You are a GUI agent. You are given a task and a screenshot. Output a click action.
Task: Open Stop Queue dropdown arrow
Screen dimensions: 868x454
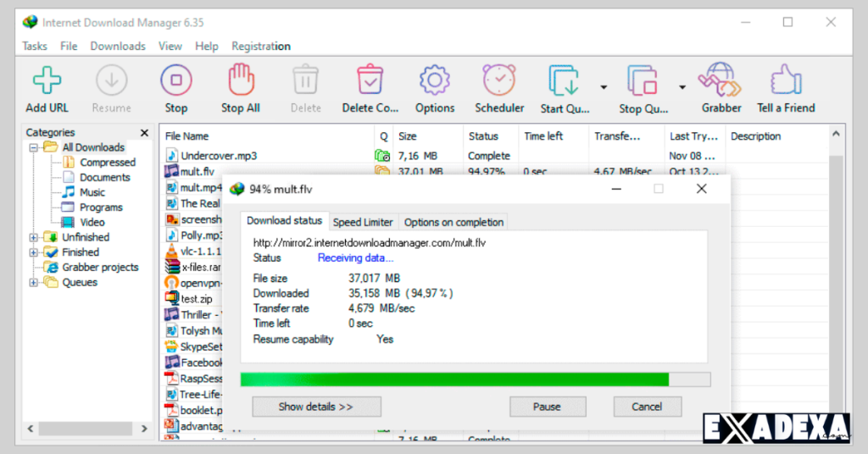tap(682, 87)
